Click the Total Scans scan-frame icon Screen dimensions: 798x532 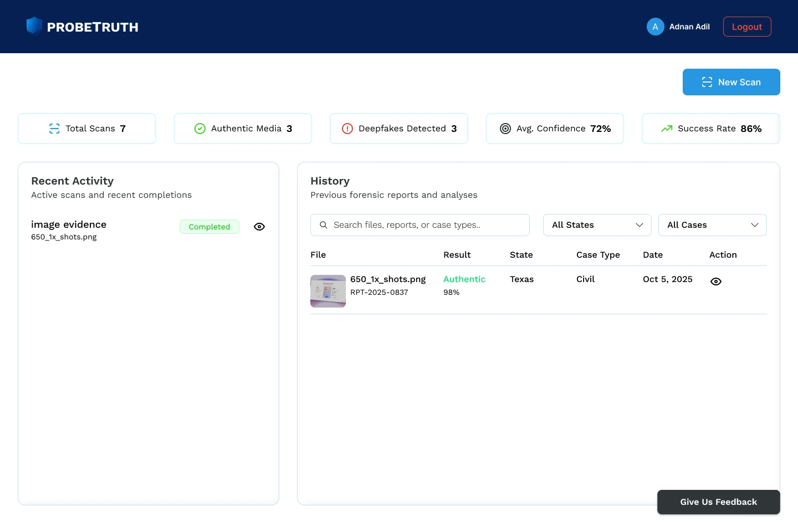click(x=54, y=129)
